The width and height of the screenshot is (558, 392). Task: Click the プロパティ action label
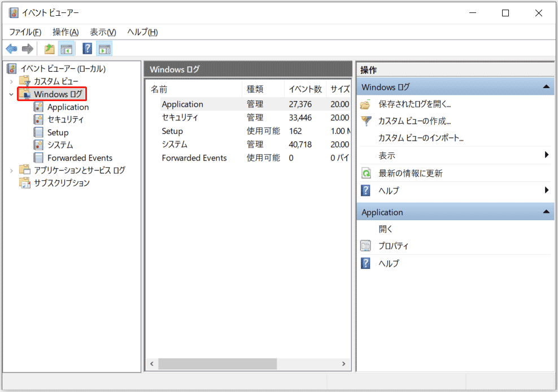(x=394, y=246)
